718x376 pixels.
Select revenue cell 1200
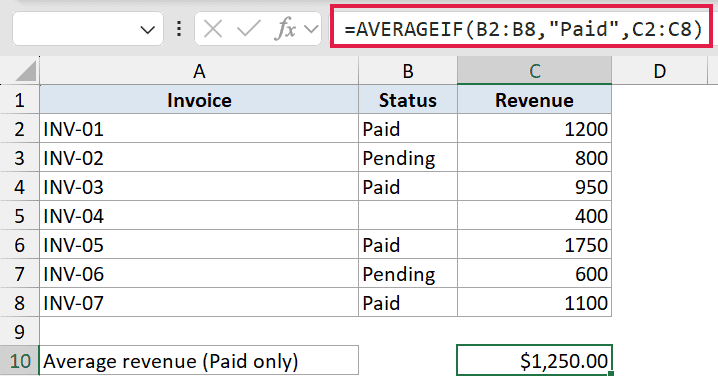pos(534,129)
